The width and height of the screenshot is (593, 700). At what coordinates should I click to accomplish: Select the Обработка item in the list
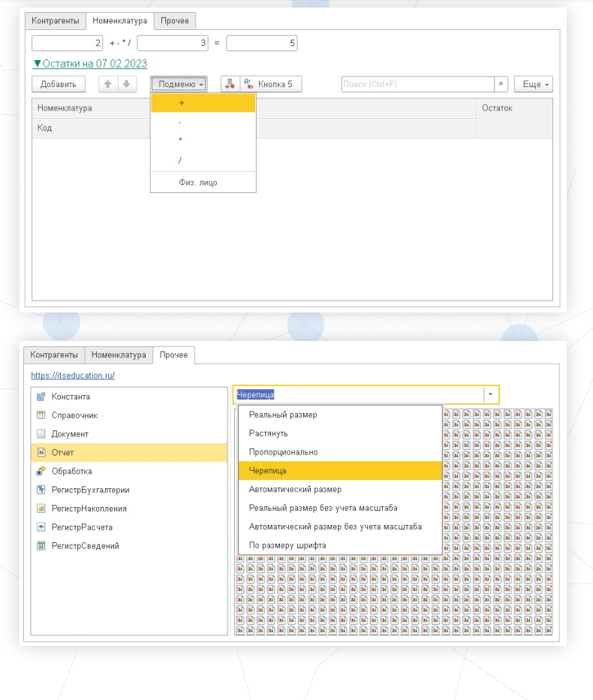coord(71,471)
